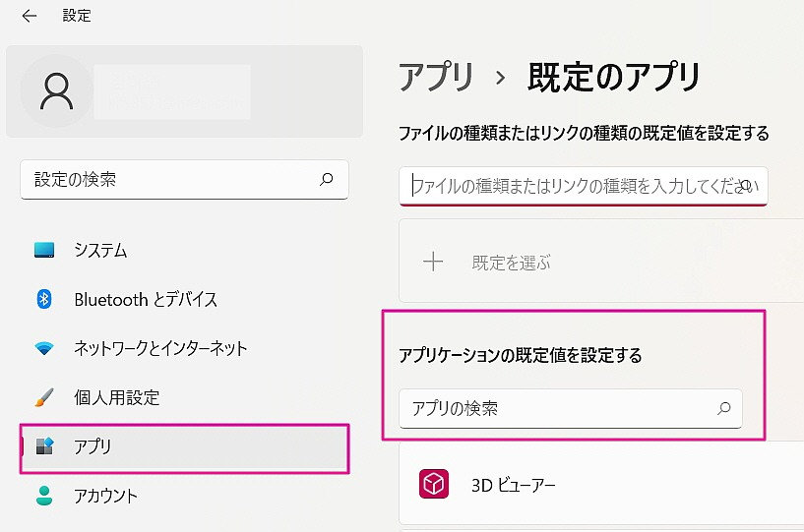Click the Bluetooth icon in sidebar
This screenshot has width=804, height=532.
coord(44,299)
